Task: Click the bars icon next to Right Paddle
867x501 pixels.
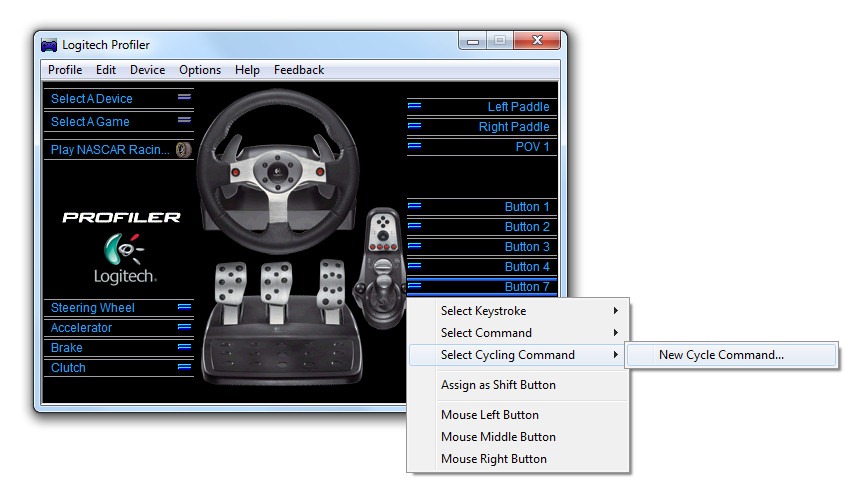Action: tap(414, 126)
